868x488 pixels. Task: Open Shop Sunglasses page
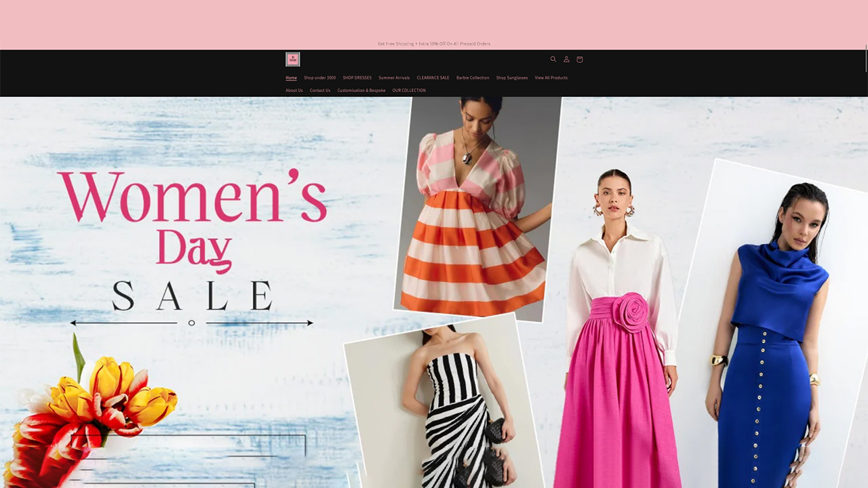(x=512, y=78)
